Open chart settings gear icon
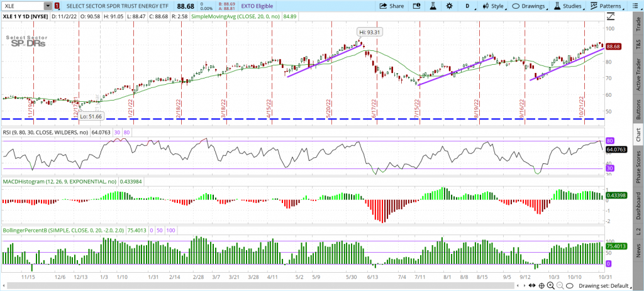Image resolution: width=644 pixels, height=291 pixels. (449, 6)
